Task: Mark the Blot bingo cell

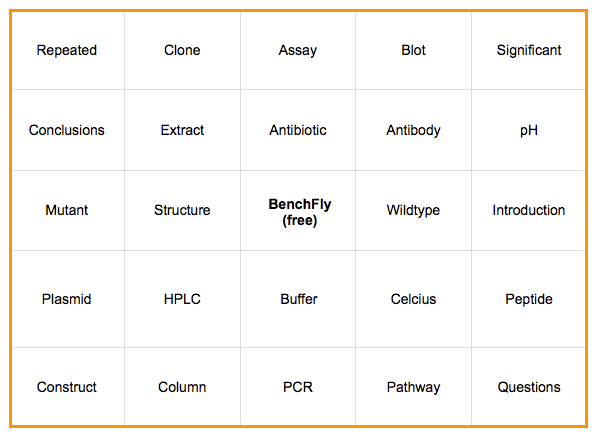Action: [413, 51]
